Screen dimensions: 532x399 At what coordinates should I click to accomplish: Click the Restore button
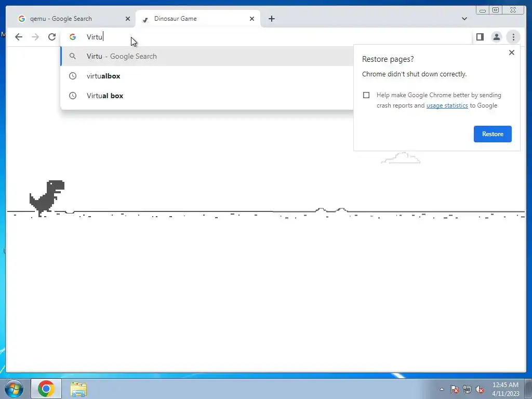tap(493, 134)
